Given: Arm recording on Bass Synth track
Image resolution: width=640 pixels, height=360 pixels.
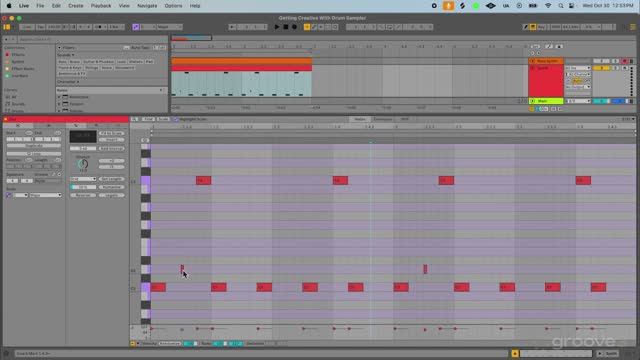Looking at the screenshot, I should click(624, 61).
